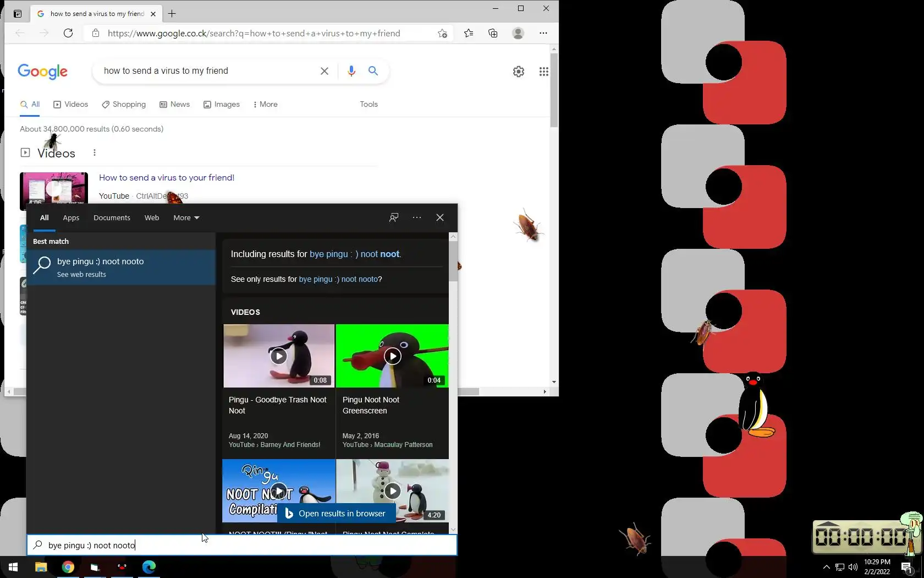Open 'Pingu Noot Noot Greenscreen' video title
The height and width of the screenshot is (578, 924).
click(371, 406)
